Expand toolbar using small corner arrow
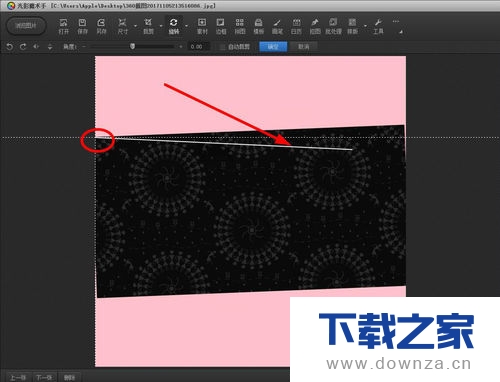Screen dimensions: 500x382 401,32
